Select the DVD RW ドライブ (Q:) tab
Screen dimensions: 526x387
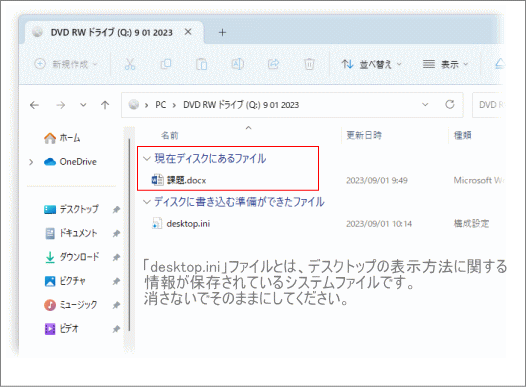point(114,33)
